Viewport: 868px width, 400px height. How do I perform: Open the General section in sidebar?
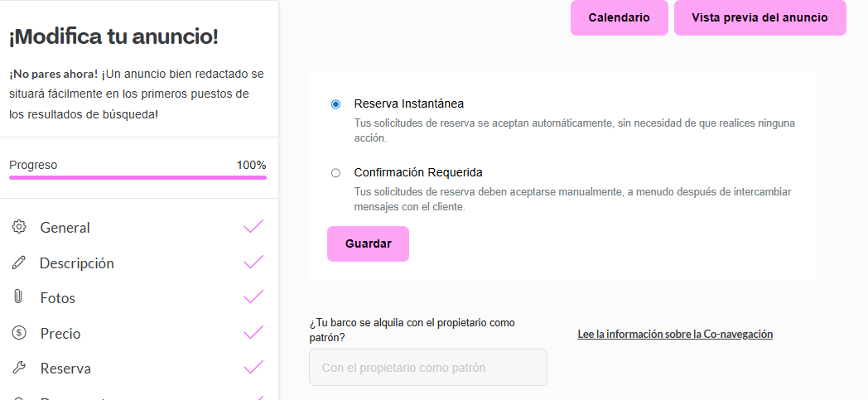coord(65,228)
